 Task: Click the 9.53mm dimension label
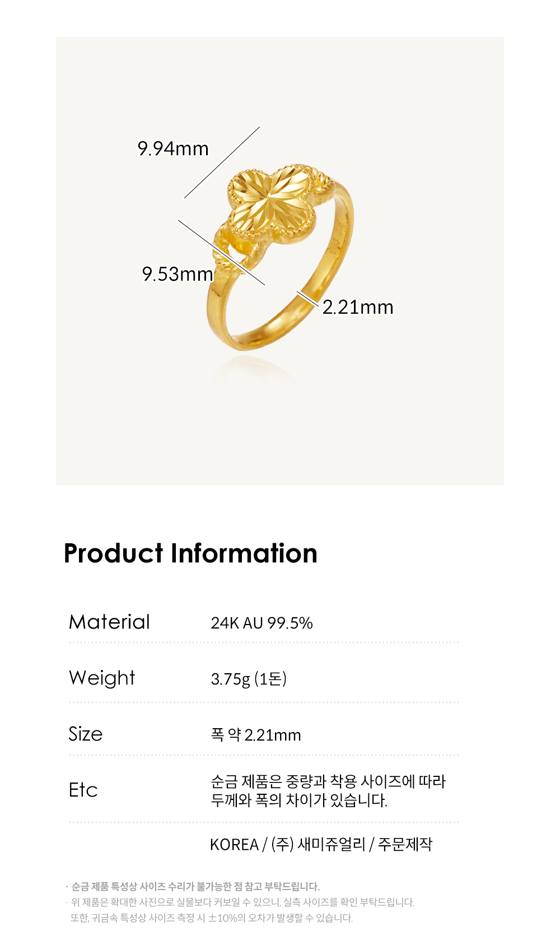[x=178, y=274]
